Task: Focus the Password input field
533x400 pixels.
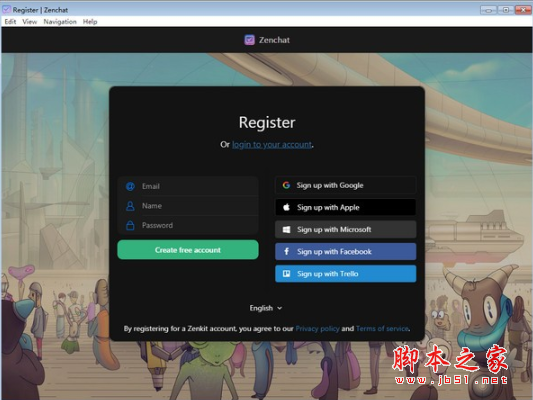Action: 188,225
